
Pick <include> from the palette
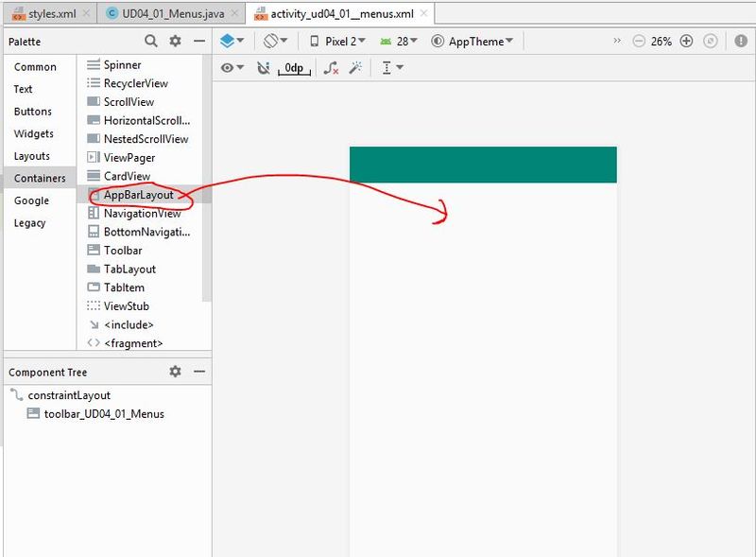tap(140, 324)
